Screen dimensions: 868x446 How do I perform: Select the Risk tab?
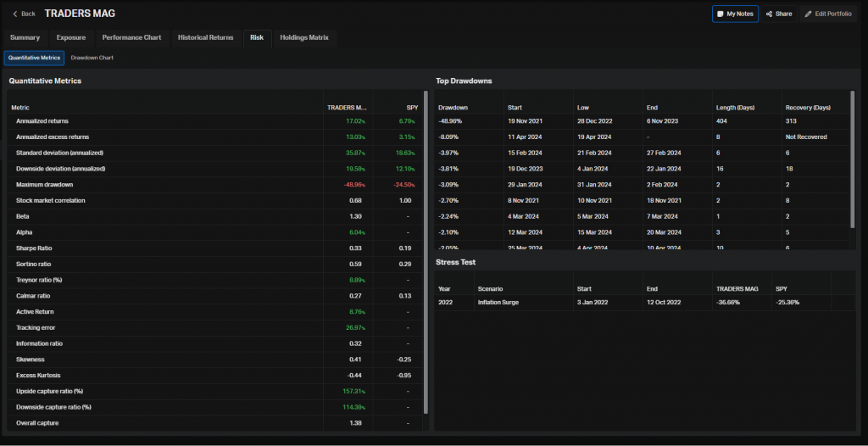click(257, 37)
